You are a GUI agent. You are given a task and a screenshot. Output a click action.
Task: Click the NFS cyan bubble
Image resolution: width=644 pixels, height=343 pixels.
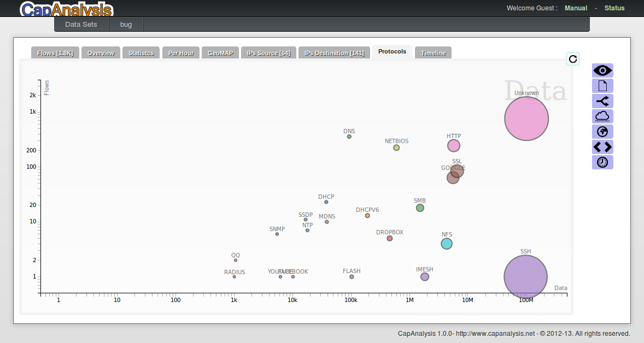(447, 244)
